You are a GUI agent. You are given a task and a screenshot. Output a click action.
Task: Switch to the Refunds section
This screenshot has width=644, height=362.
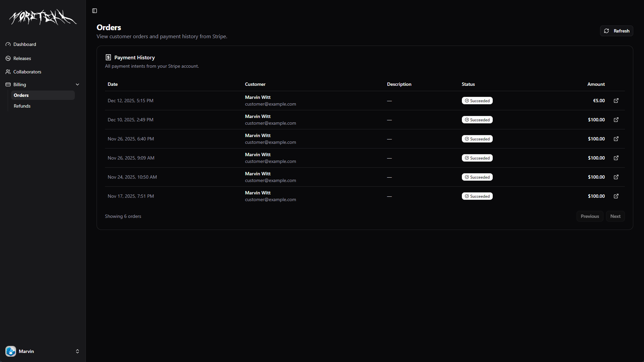[x=22, y=106]
